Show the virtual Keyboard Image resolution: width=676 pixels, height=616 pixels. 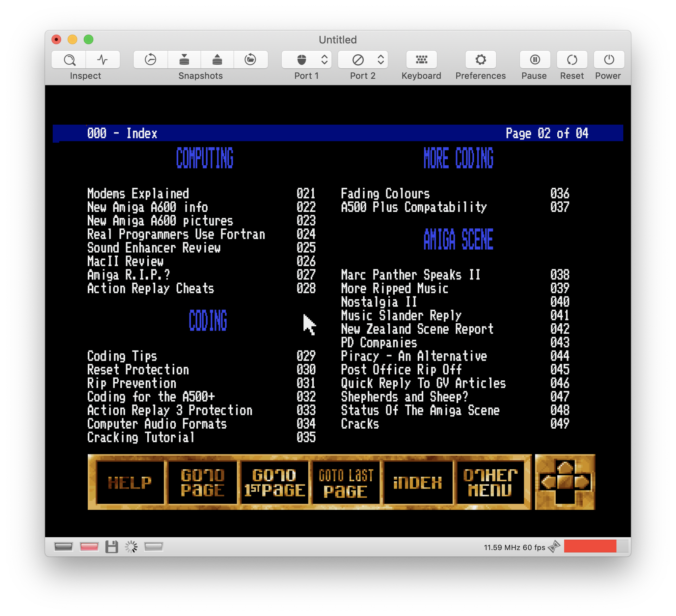pos(421,60)
